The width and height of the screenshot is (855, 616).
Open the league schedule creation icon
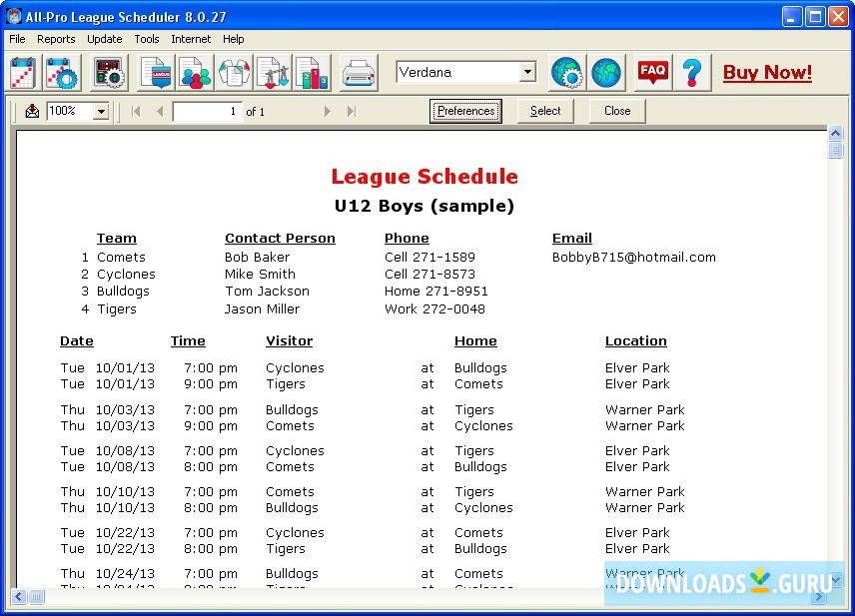coord(22,72)
